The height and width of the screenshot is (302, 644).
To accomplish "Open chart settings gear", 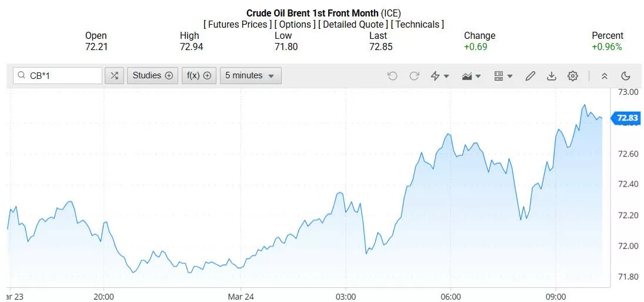I will 572,76.
